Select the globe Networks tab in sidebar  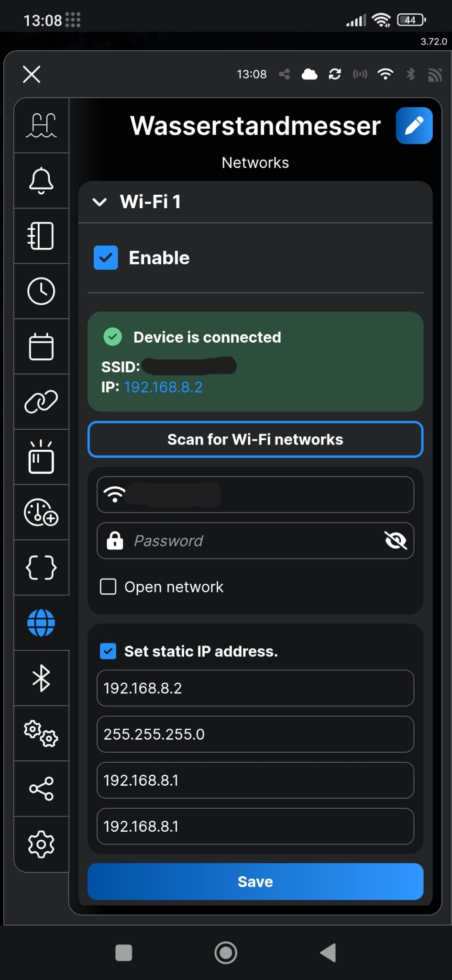pos(41,623)
